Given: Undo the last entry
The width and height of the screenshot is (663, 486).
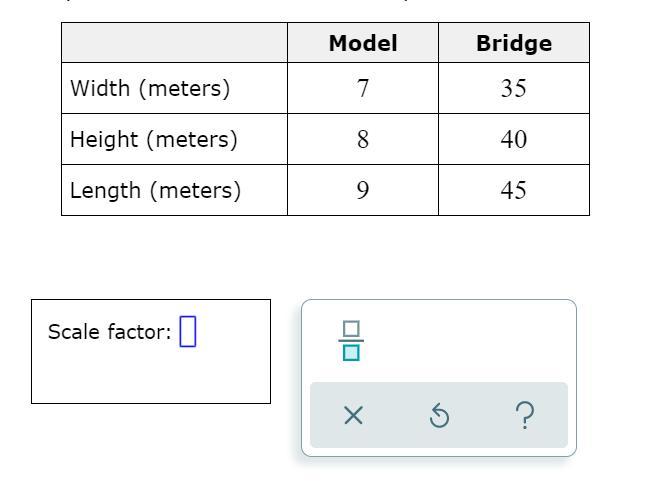Looking at the screenshot, I should pyautogui.click(x=439, y=415).
